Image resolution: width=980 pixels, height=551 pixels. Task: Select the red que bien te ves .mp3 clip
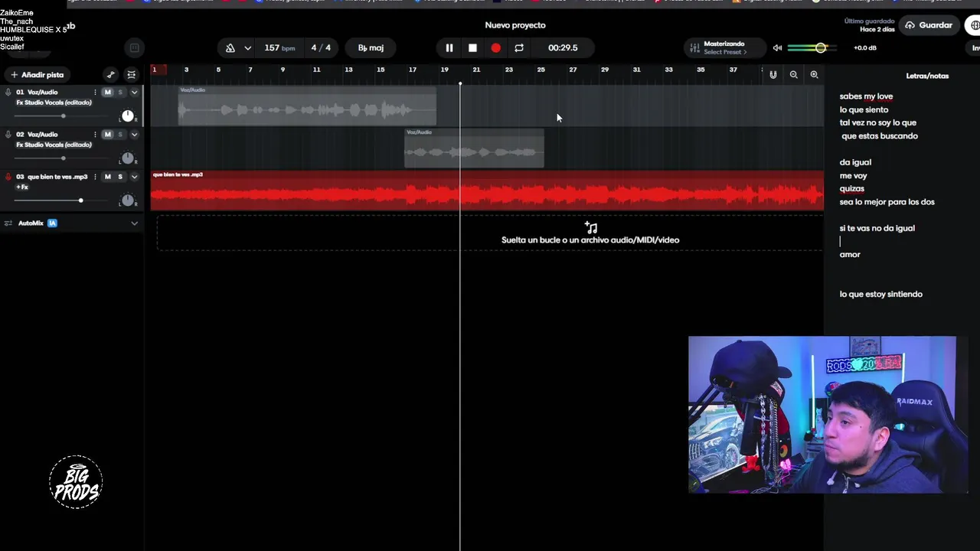487,191
